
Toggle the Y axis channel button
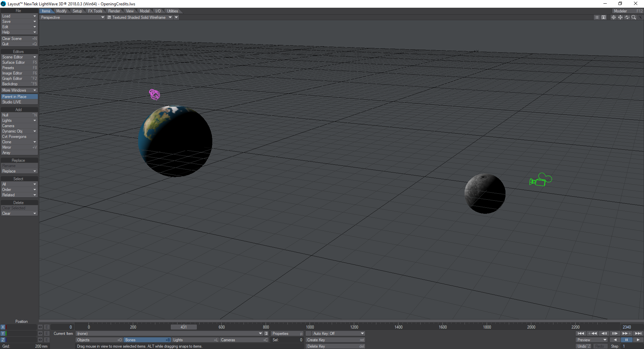3,333
